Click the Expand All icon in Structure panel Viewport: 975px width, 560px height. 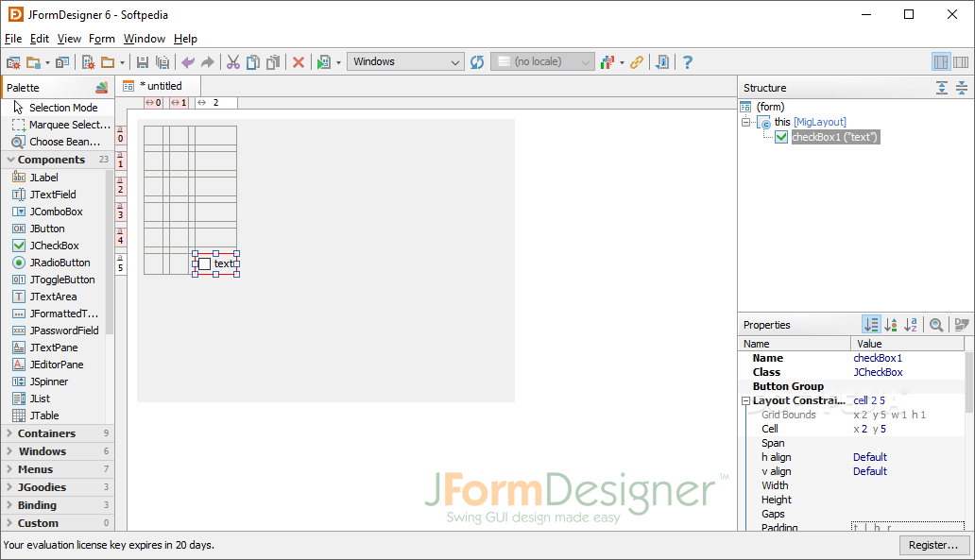tap(942, 88)
